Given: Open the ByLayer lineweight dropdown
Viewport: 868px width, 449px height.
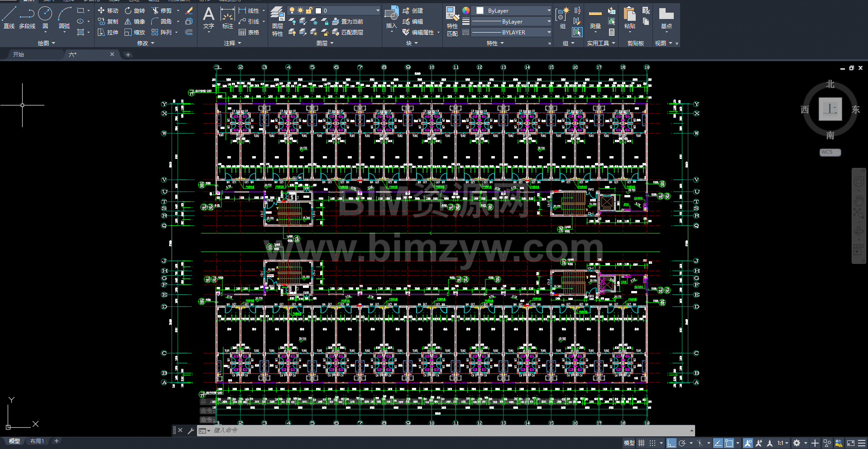Looking at the screenshot, I should [x=512, y=21].
